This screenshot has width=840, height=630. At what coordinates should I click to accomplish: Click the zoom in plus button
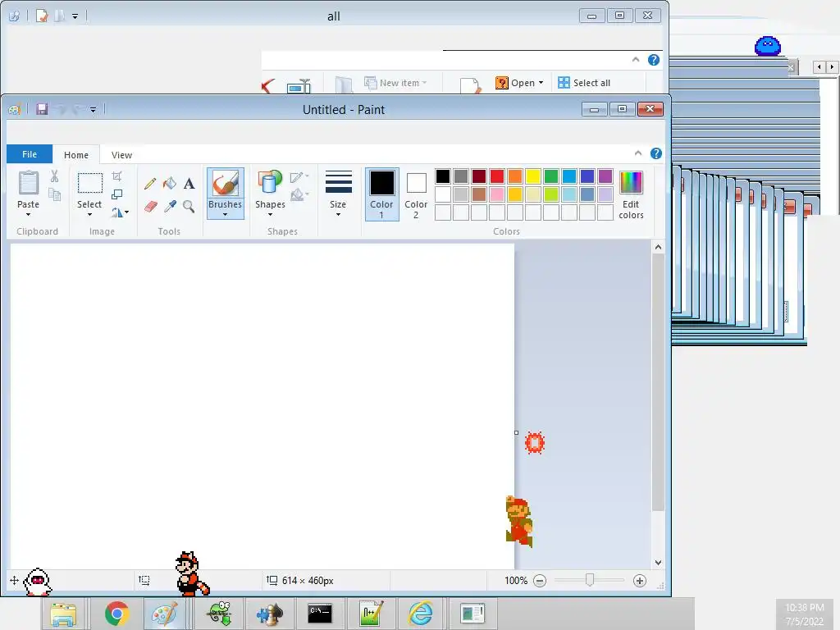[639, 581]
